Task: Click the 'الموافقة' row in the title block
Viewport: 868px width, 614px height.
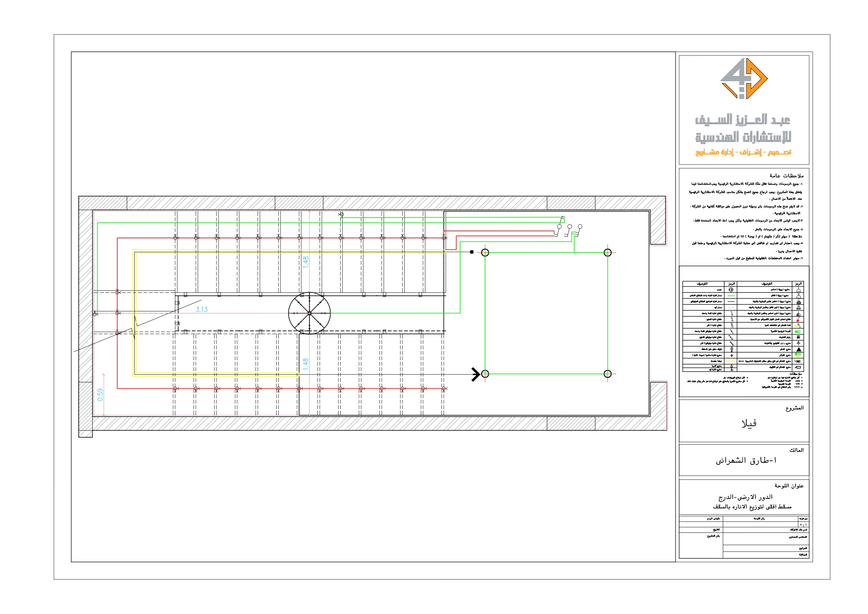Action: coord(766,555)
